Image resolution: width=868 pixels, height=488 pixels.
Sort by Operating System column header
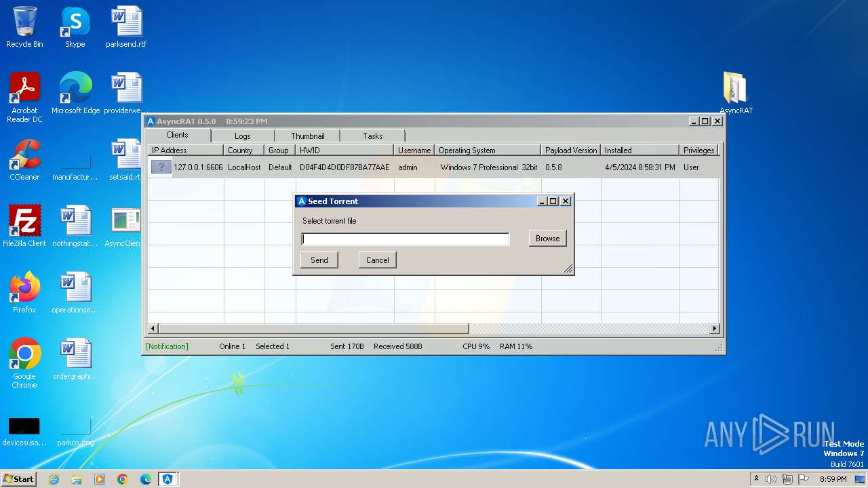488,150
